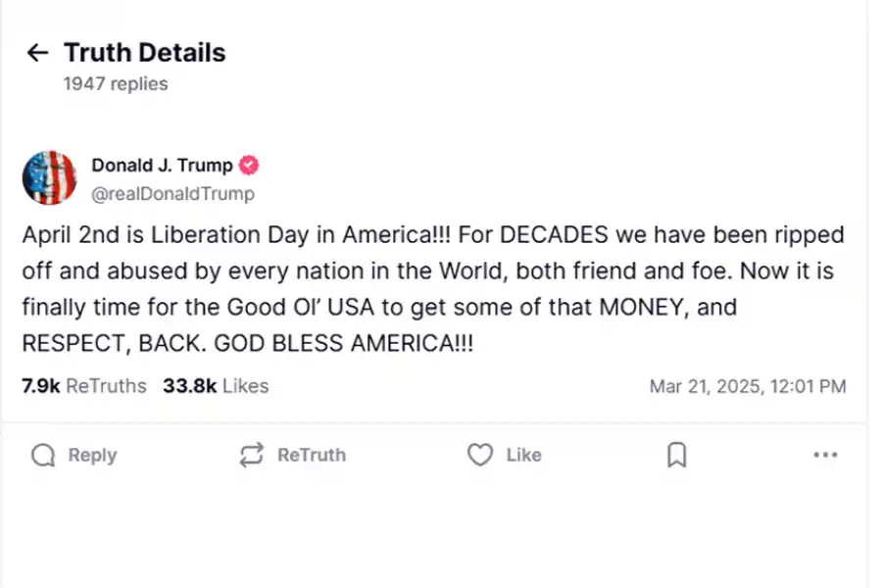
Task: Select the Truth Details header
Action: tap(144, 52)
